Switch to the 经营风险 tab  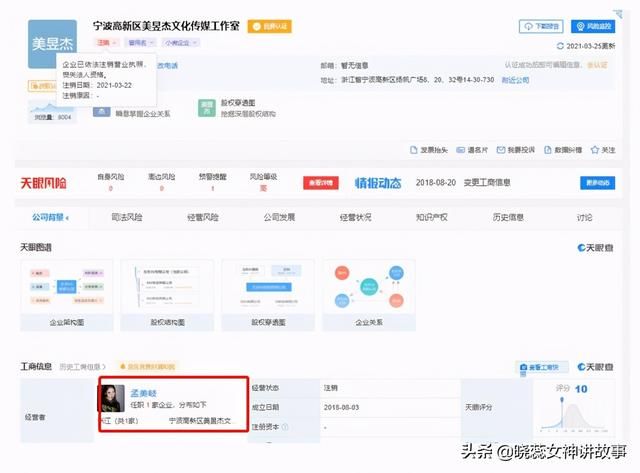(203, 217)
